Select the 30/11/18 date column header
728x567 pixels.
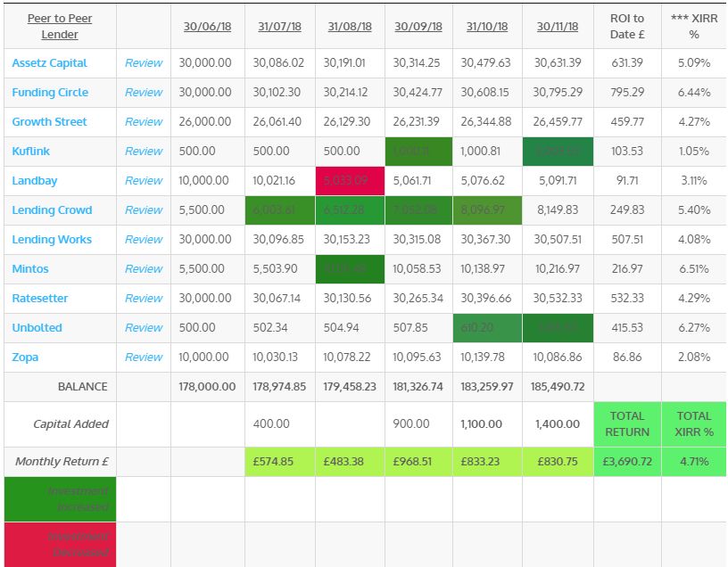[x=558, y=27]
